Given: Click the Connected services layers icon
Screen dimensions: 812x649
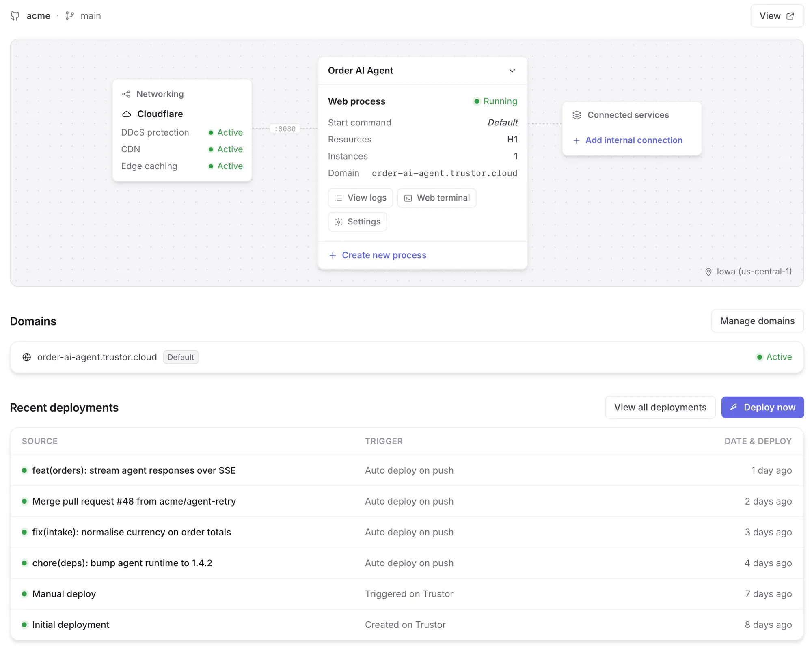Looking at the screenshot, I should pyautogui.click(x=577, y=115).
